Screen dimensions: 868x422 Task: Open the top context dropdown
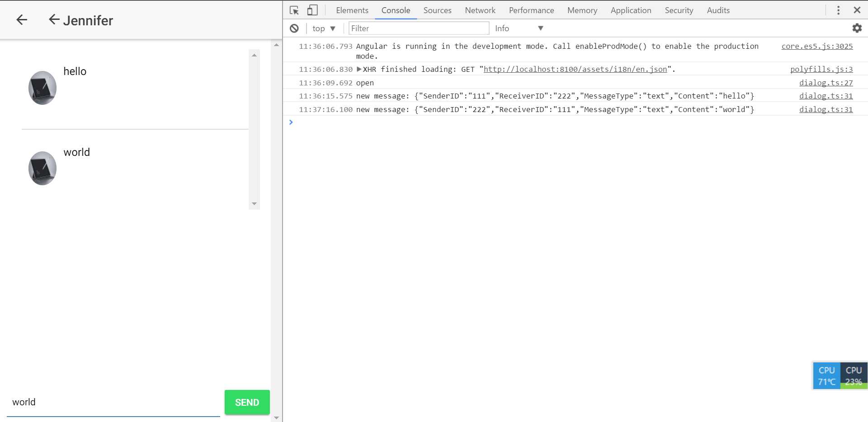(x=324, y=28)
